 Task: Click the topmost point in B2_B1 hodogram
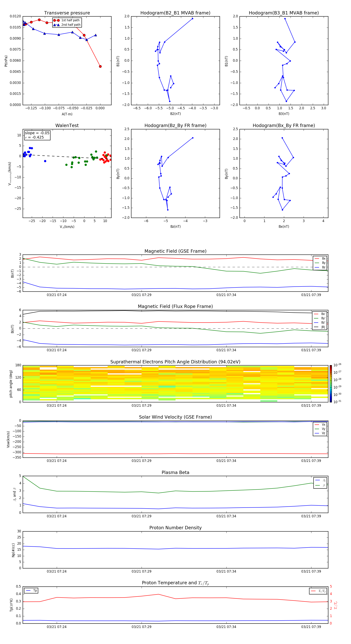[192, 19]
